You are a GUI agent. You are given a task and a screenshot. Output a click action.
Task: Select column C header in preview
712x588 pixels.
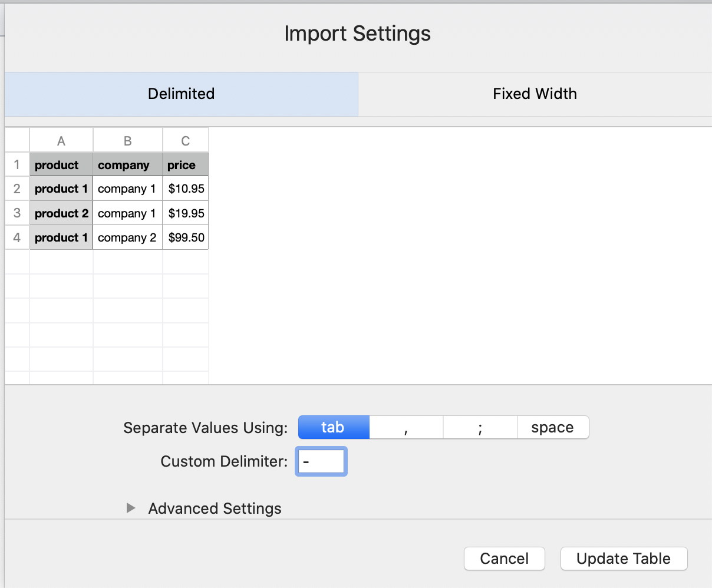(x=186, y=141)
